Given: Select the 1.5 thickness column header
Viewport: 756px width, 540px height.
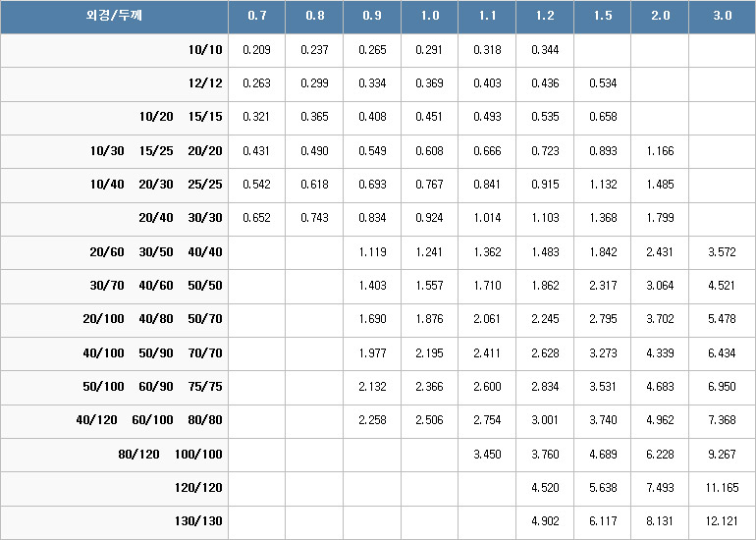Looking at the screenshot, I should pos(602,17).
